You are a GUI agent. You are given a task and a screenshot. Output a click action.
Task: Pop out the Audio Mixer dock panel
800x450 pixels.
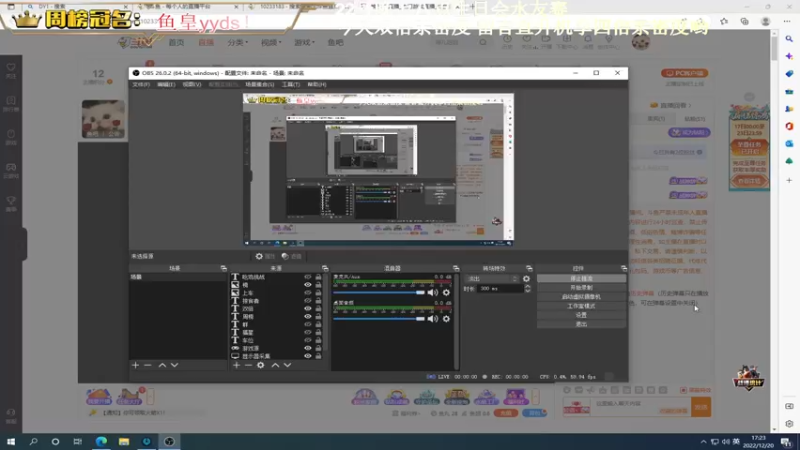tap(456, 268)
